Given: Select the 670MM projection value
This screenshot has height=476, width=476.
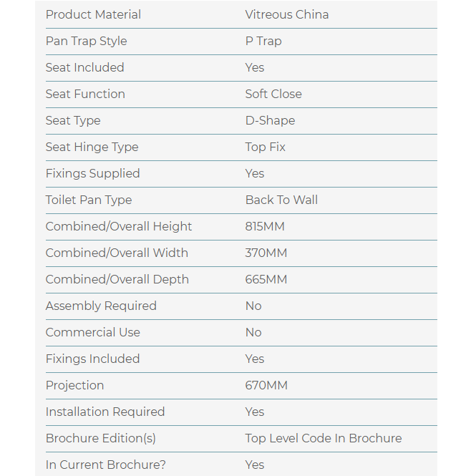Looking at the screenshot, I should (266, 385).
